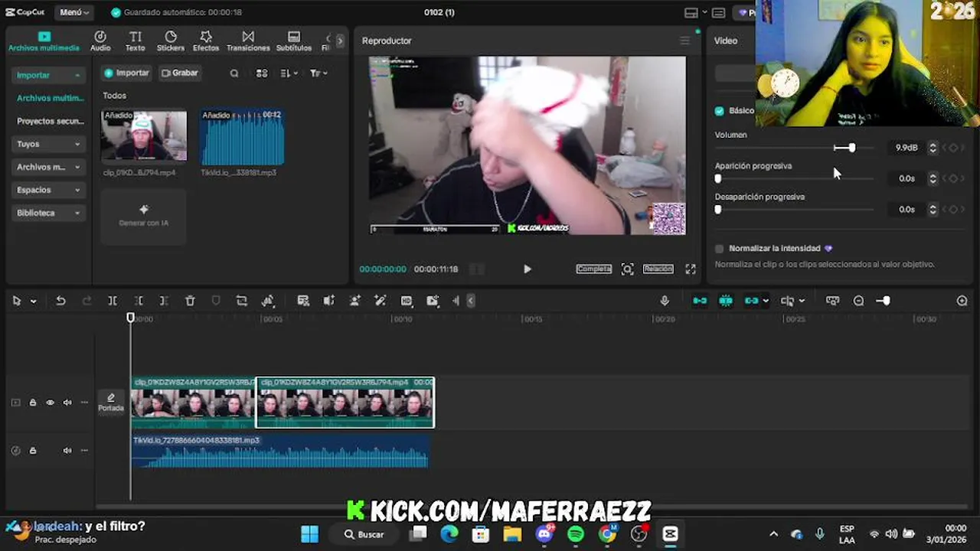
Task: Lock the audio track
Action: coord(33,451)
